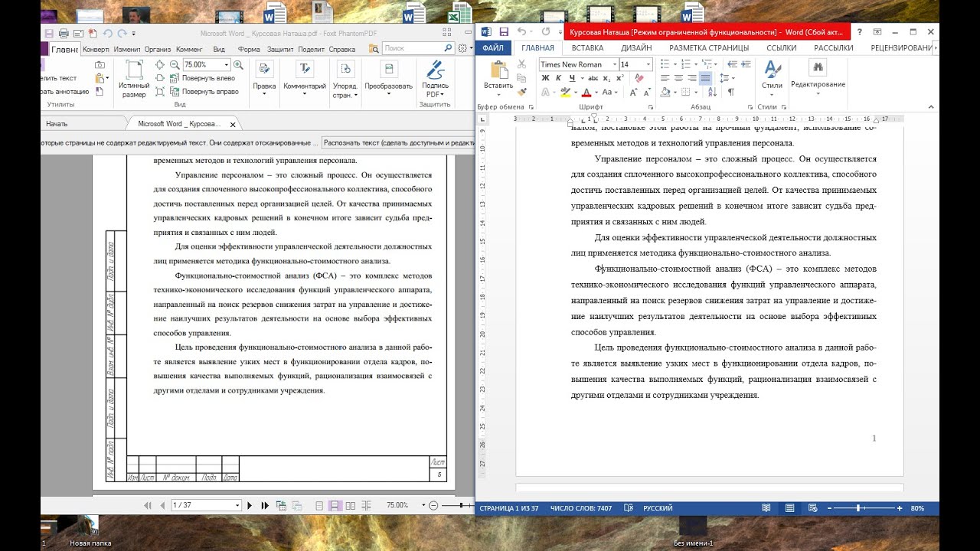The height and width of the screenshot is (551, 980).
Task: Toggle show paragraph marks (¶)
Action: (730, 92)
